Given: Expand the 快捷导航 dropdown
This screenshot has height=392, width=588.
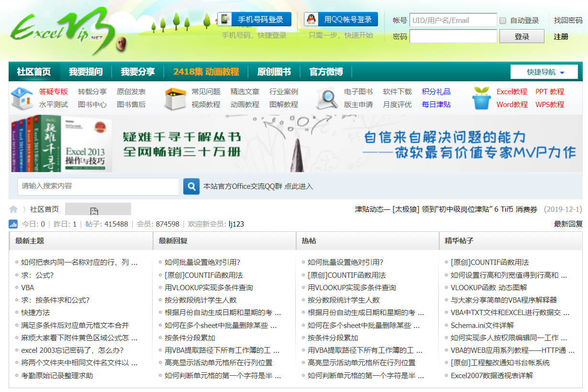Looking at the screenshot, I should pyautogui.click(x=544, y=72).
